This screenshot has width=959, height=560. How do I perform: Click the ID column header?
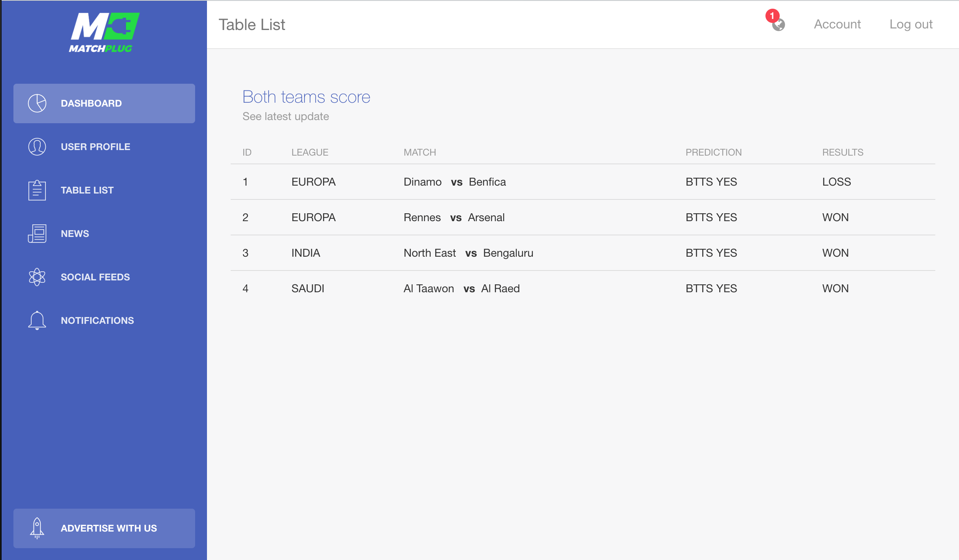[247, 152]
